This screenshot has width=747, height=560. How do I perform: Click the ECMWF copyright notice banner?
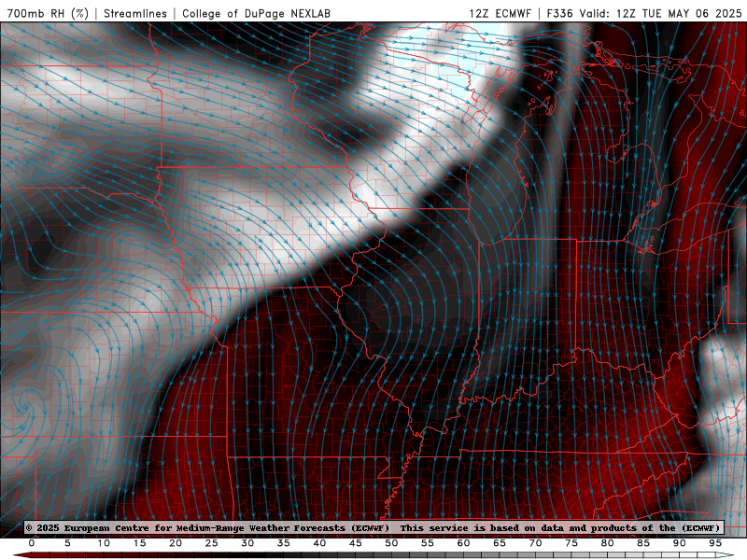click(x=373, y=527)
